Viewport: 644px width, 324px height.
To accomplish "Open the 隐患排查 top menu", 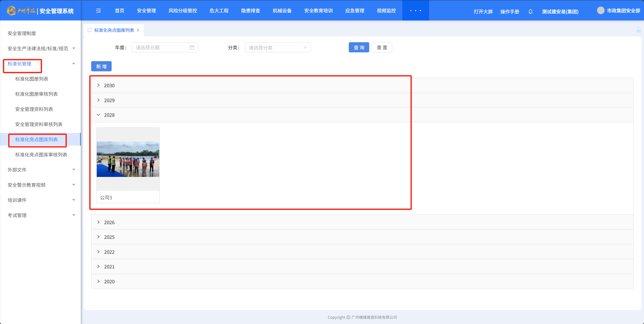I will pyautogui.click(x=250, y=11).
